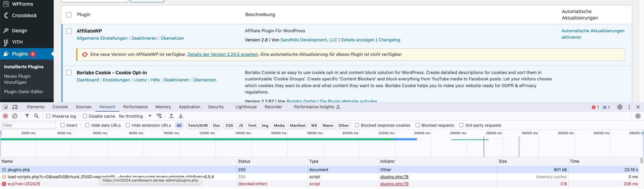
Task: Export HAR file download icon
Action: point(181,116)
